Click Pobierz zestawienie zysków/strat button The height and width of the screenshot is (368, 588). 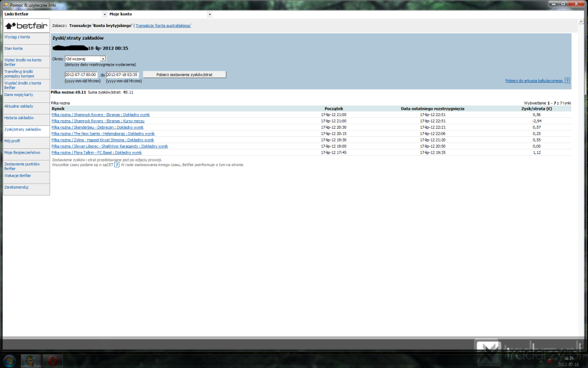184,75
